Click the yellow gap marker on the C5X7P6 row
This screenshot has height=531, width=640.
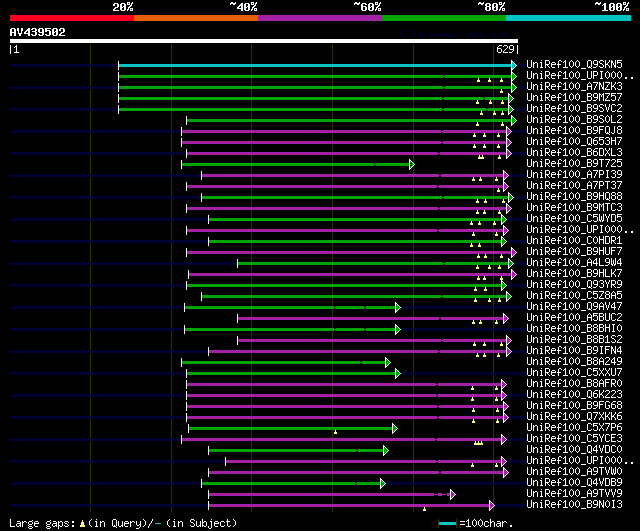pos(336,432)
